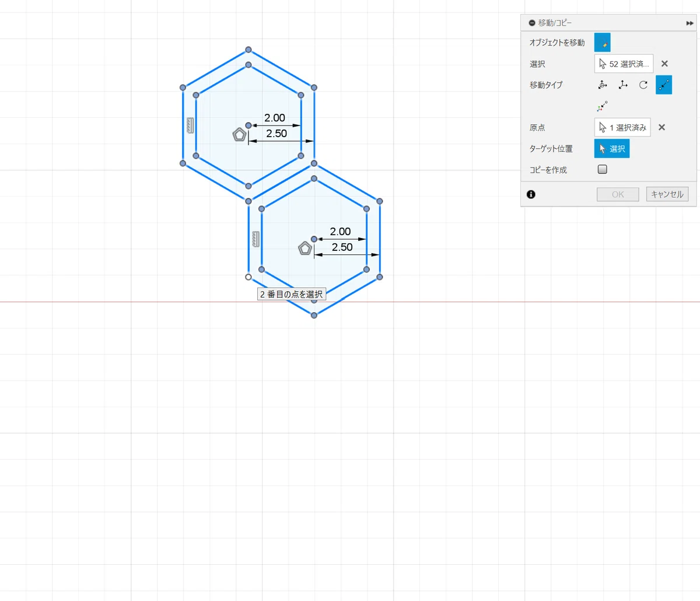Click the double-arrow expander in dialog header
This screenshot has height=601, width=700.
click(x=689, y=23)
